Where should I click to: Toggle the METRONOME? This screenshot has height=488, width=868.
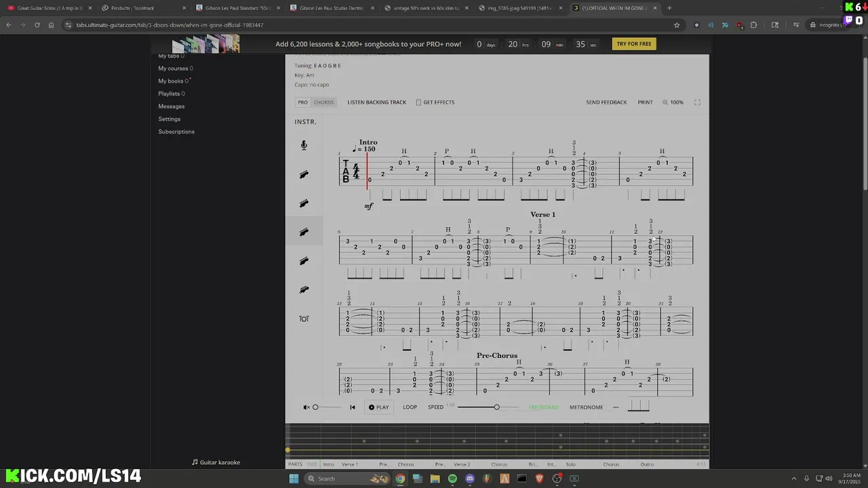(586, 407)
